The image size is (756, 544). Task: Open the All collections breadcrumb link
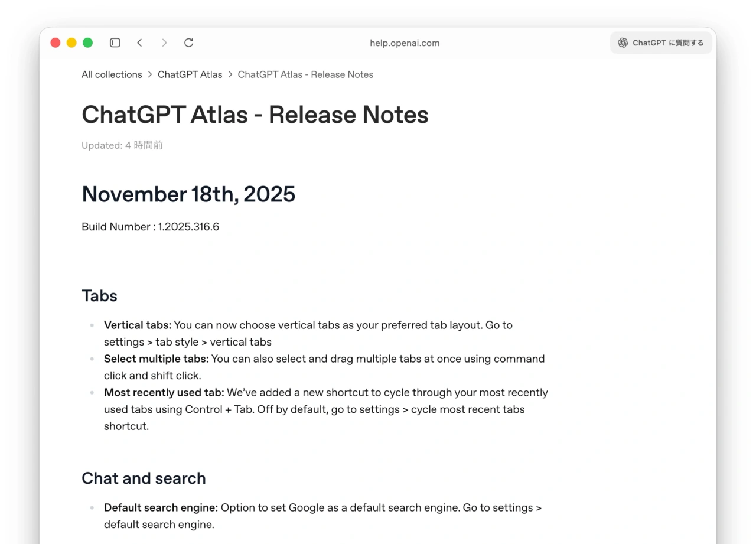(x=112, y=74)
